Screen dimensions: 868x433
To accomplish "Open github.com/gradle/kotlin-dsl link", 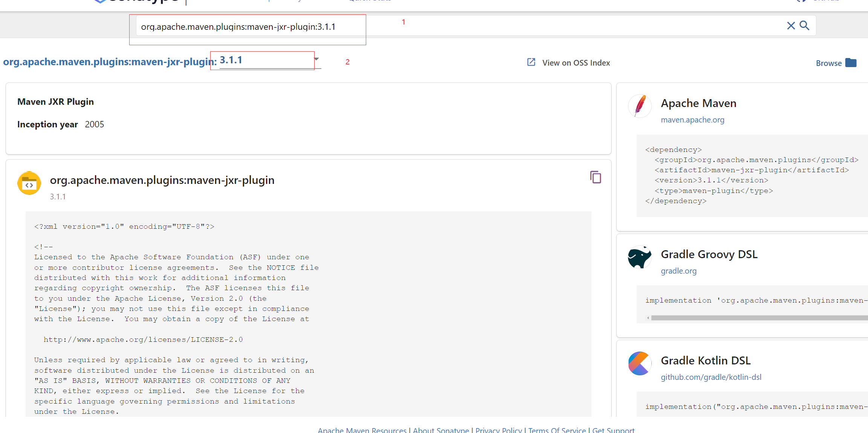I will coord(711,377).
